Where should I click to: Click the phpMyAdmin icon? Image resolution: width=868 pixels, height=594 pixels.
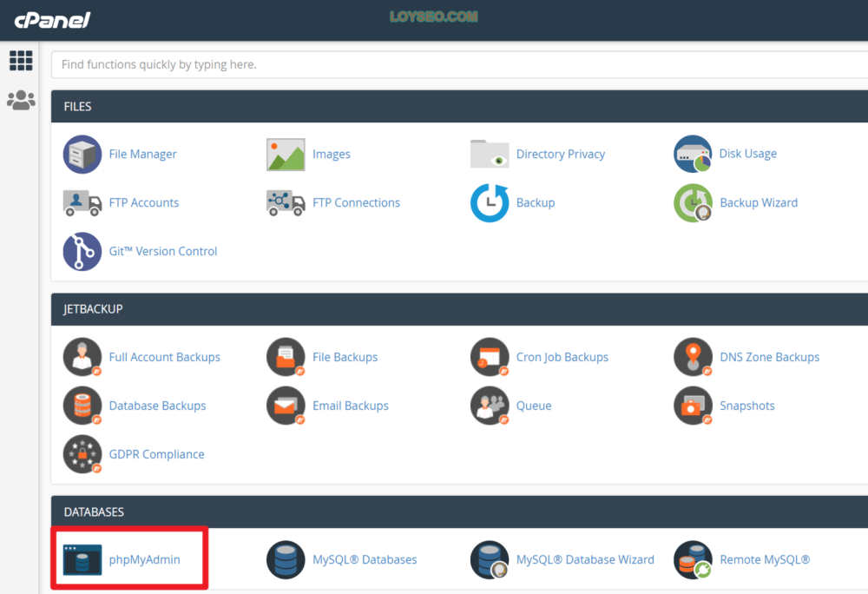point(82,559)
